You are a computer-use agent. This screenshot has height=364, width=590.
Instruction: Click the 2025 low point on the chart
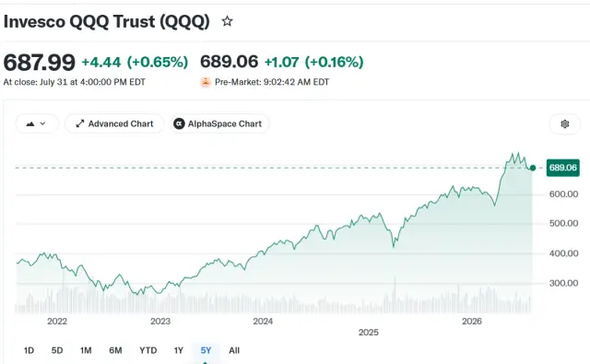tap(394, 247)
